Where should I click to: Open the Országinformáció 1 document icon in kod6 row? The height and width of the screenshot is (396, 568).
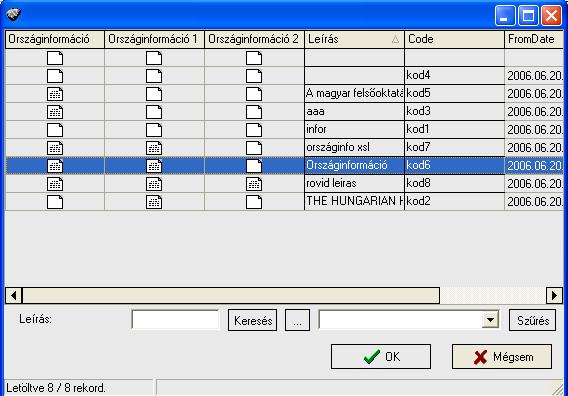pos(154,166)
